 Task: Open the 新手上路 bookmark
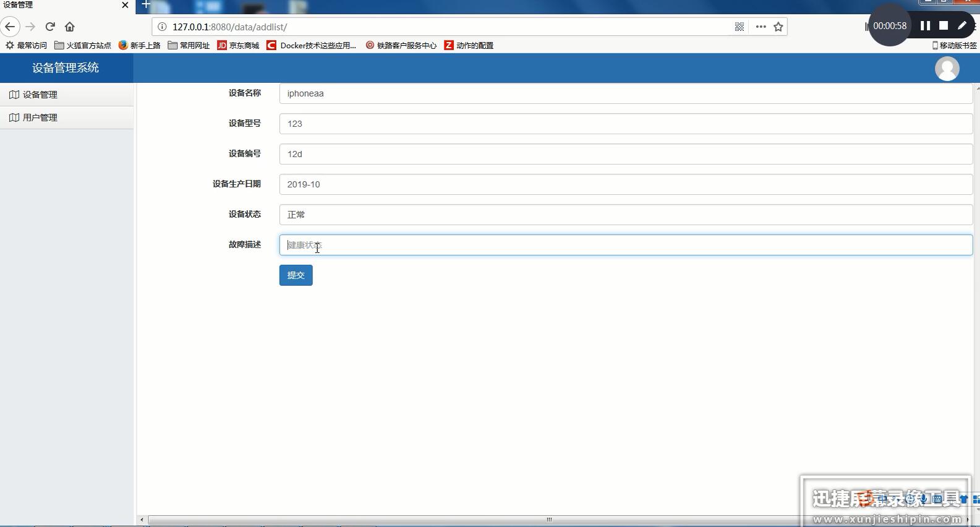[x=139, y=45]
